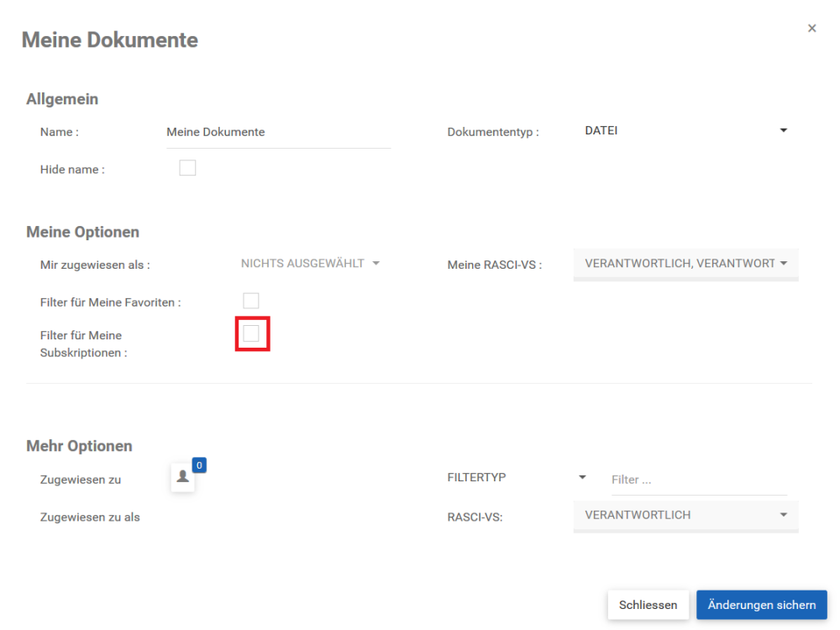This screenshot has width=840, height=630.
Task: Open the FILTERTYP dropdown
Action: pyautogui.click(x=517, y=477)
